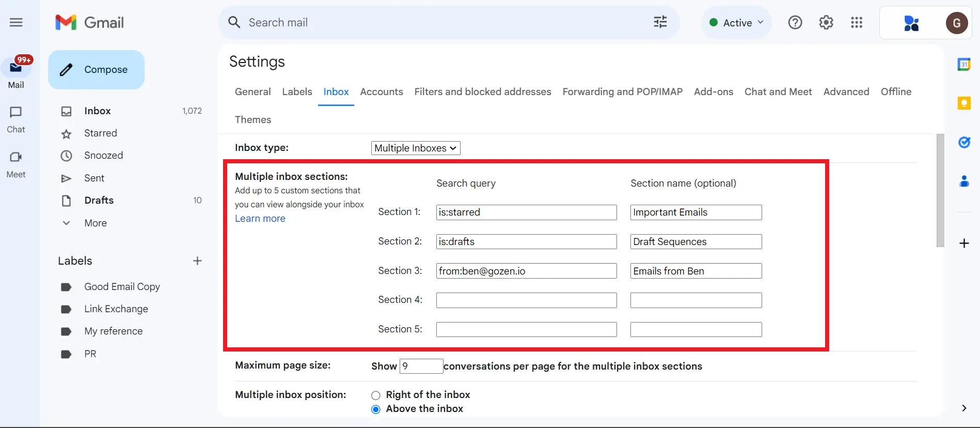
Task: Click the Starred star icon
Action: click(66, 134)
